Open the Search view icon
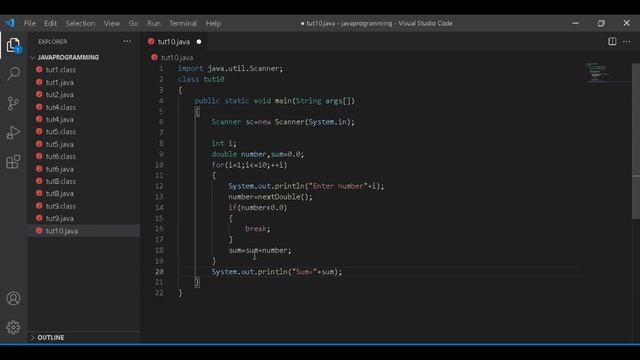This screenshot has width=640, height=360. (13, 74)
